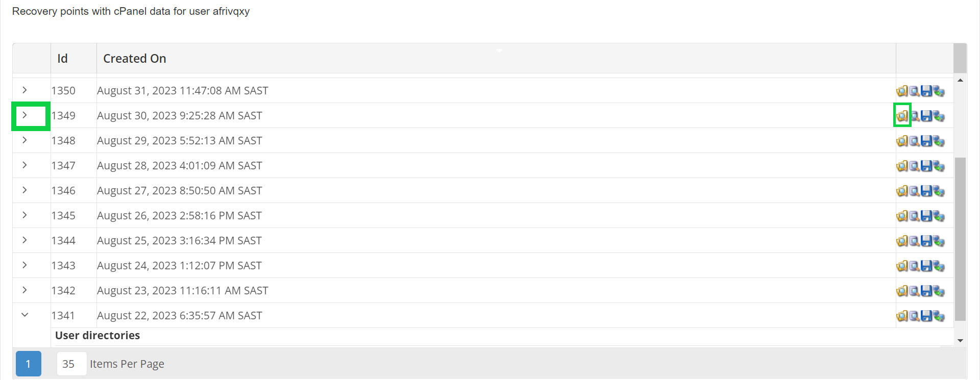Click folder-browse icon for August 30 row
Viewport: 980px width, 380px height.
(902, 116)
